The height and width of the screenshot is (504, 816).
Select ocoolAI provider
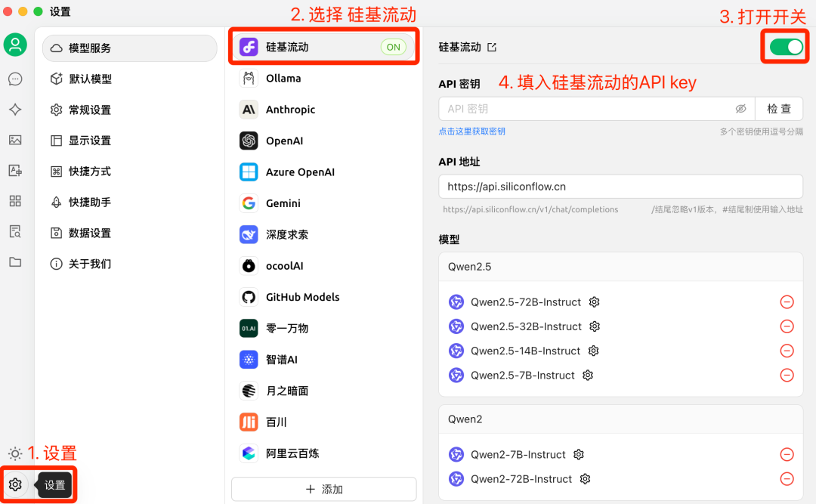click(x=323, y=265)
